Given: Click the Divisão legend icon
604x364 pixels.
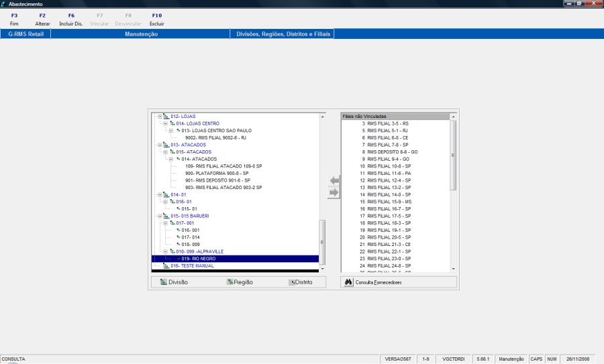Looking at the screenshot, I should 164,282.
